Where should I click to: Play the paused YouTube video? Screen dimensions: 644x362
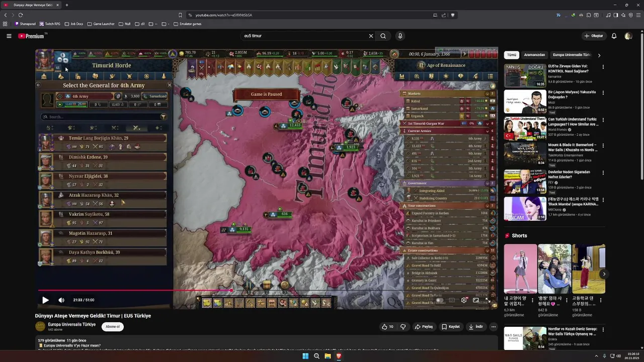(x=45, y=300)
